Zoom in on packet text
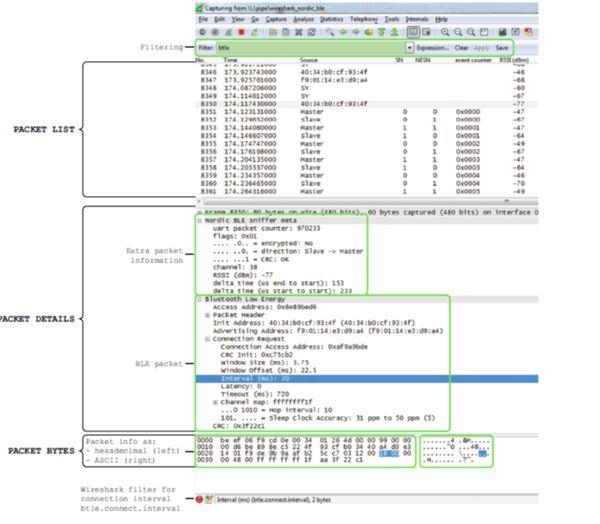The height and width of the screenshot is (524, 600). [445, 33]
